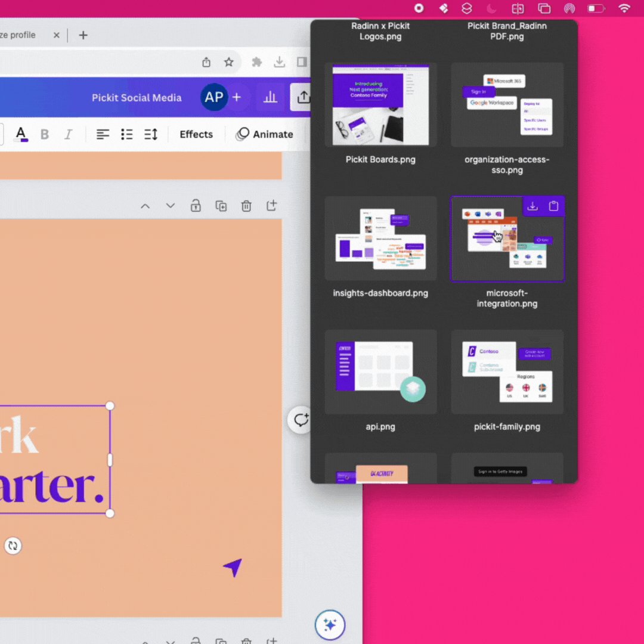Close the profile browser tab
Screen dimensions: 644x644
click(57, 35)
